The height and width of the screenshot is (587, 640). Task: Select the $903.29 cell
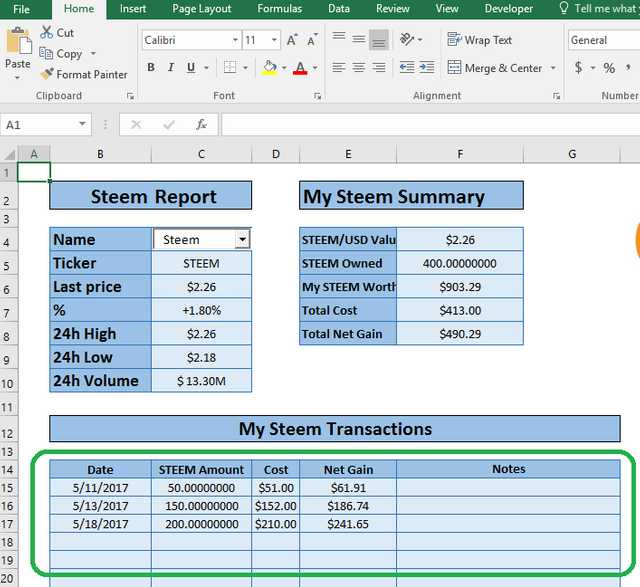[x=460, y=287]
